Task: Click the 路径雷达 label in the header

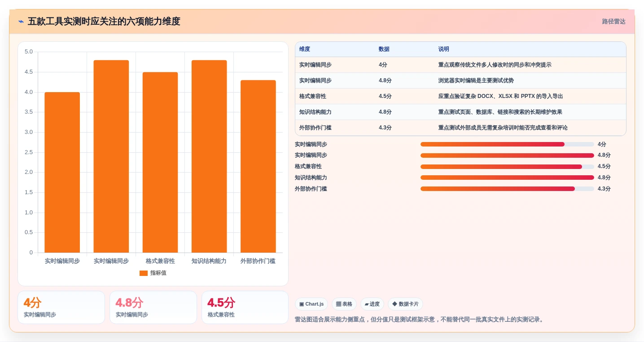Action: pyautogui.click(x=613, y=22)
